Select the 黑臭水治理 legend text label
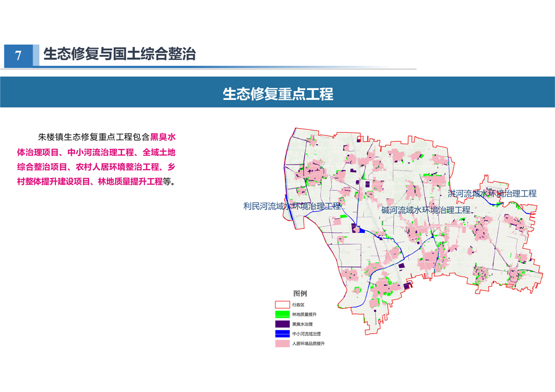Image resolution: width=555 pixels, height=392 pixels. [302, 324]
